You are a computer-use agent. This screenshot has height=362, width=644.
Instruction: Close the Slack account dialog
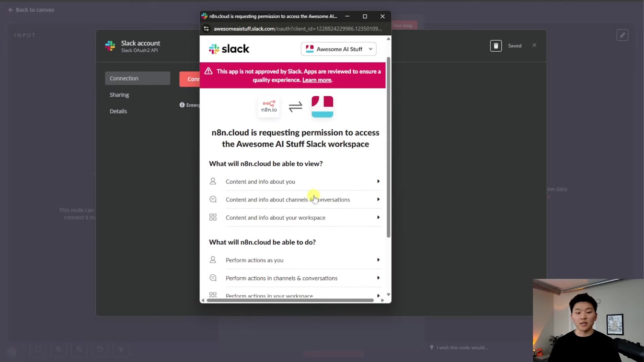point(534,45)
